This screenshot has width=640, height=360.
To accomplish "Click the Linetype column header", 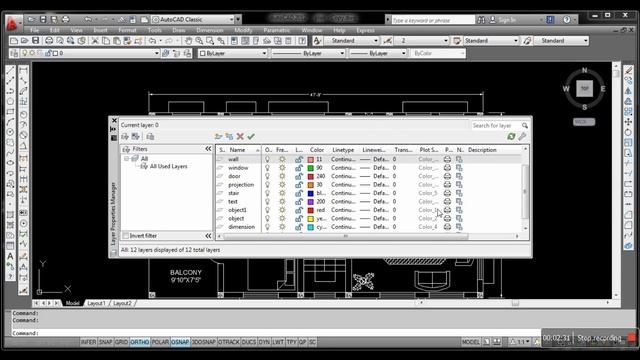I will coord(343,150).
